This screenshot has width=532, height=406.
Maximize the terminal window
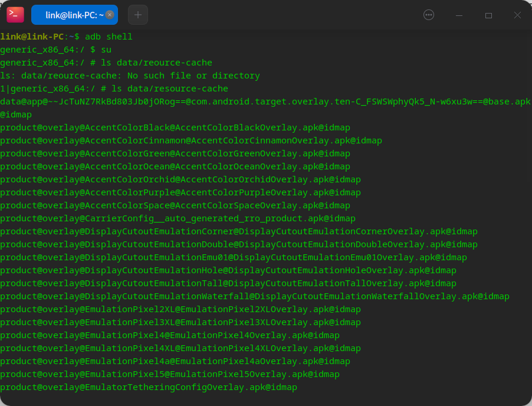point(488,15)
